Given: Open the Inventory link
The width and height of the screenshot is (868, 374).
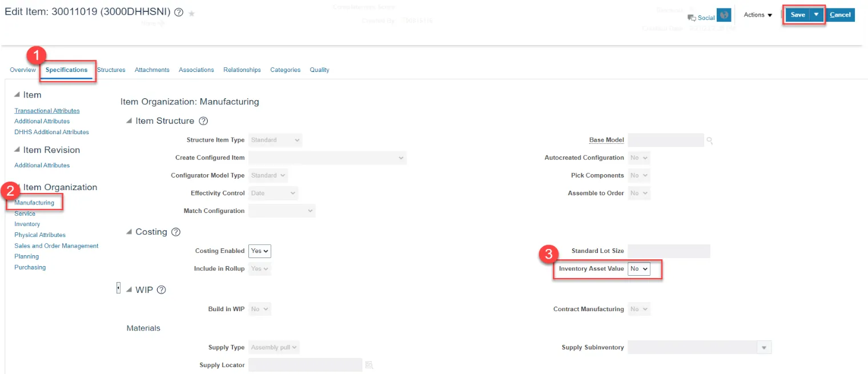Looking at the screenshot, I should click(27, 224).
